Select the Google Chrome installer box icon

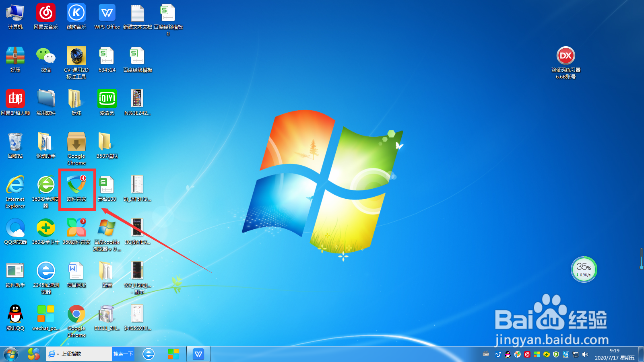click(x=76, y=149)
